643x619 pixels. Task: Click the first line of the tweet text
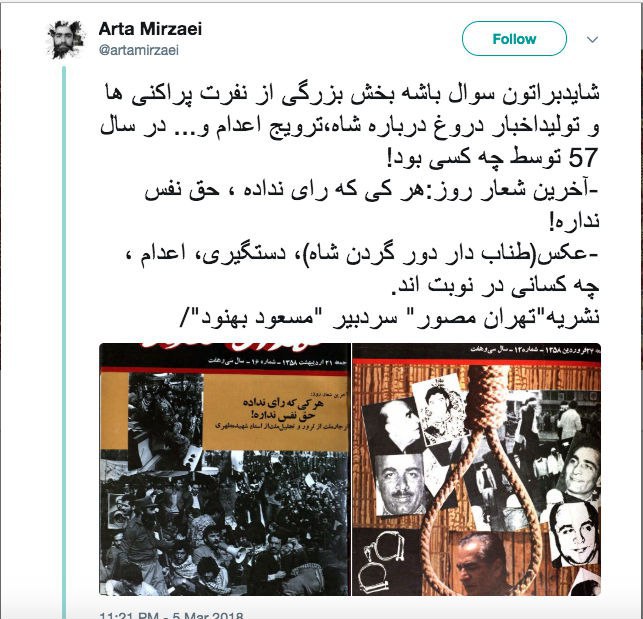351,93
